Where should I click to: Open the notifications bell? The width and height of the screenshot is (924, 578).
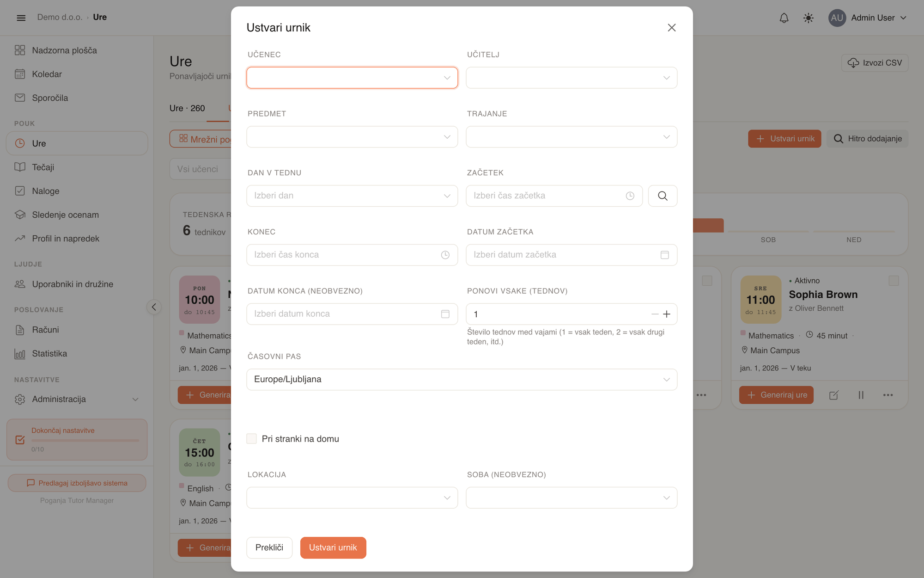click(x=784, y=18)
